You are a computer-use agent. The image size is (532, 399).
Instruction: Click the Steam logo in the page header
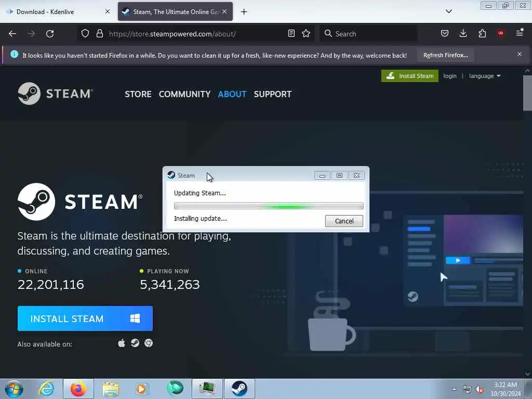point(55,94)
